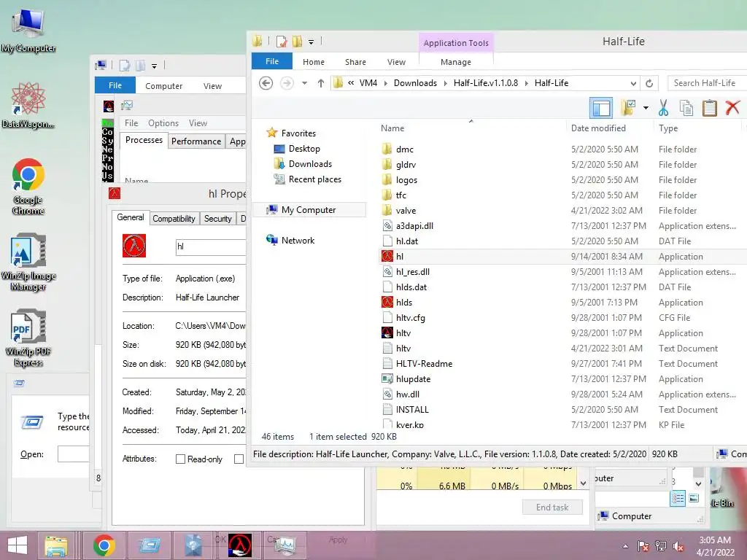Toggle the preview pane layout icon
The width and height of the screenshot is (747, 560).
(601, 108)
